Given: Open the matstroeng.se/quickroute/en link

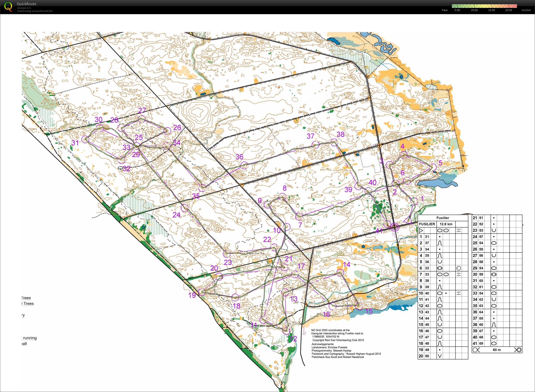Looking at the screenshot, I should click(x=35, y=11).
